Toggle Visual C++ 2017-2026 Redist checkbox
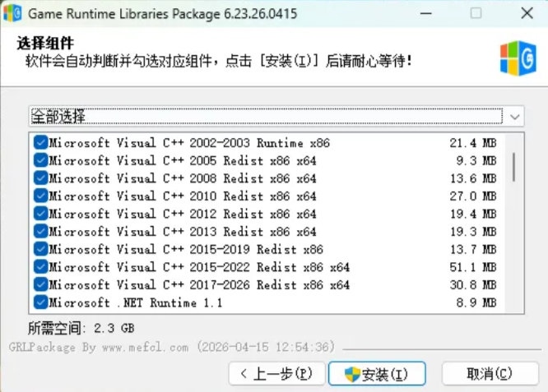Image resolution: width=548 pixels, height=392 pixels. pos(41,285)
